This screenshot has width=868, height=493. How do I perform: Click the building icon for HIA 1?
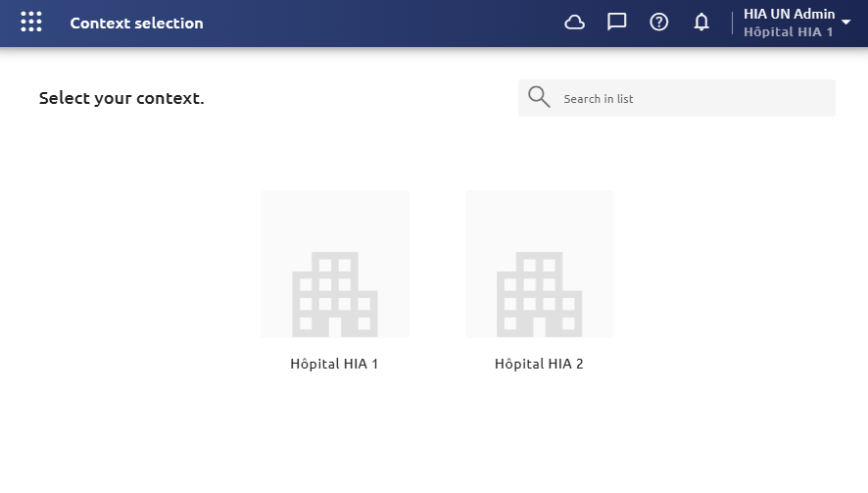(x=335, y=294)
